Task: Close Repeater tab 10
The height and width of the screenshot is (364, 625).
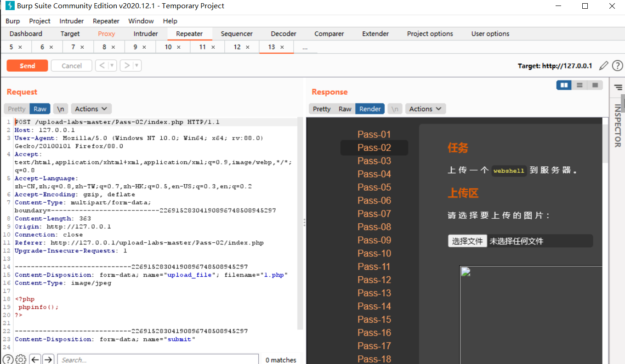Action: [178, 47]
